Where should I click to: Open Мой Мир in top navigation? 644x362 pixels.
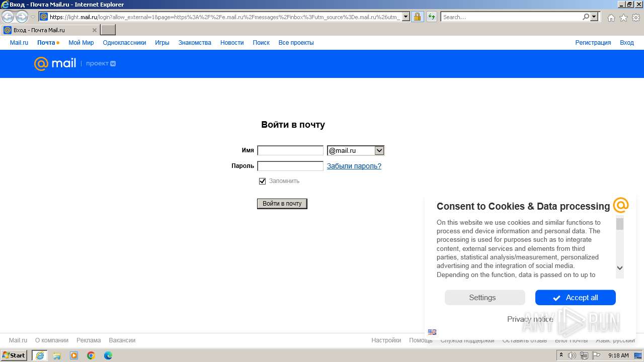click(x=81, y=43)
